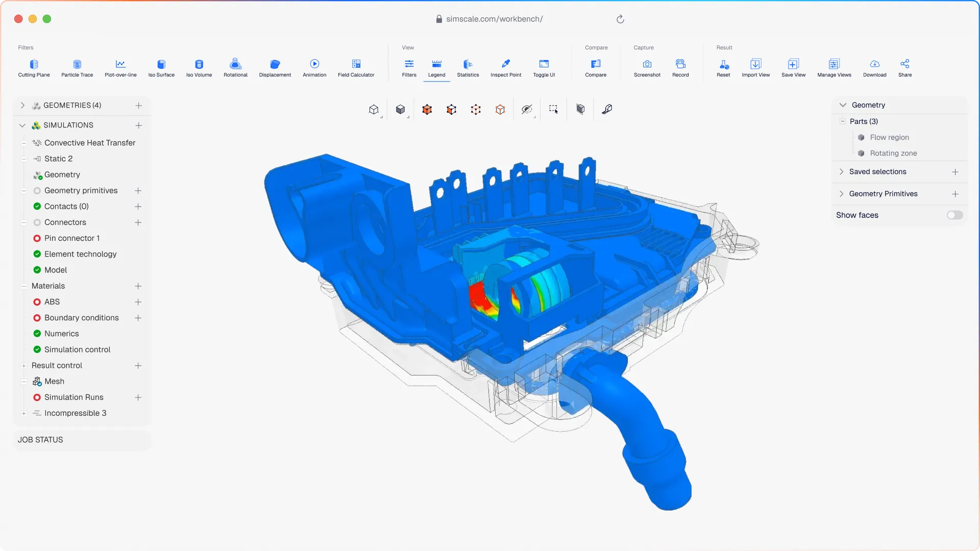The image size is (980, 551).
Task: Select the wireframe cube view icon
Action: coord(374,109)
